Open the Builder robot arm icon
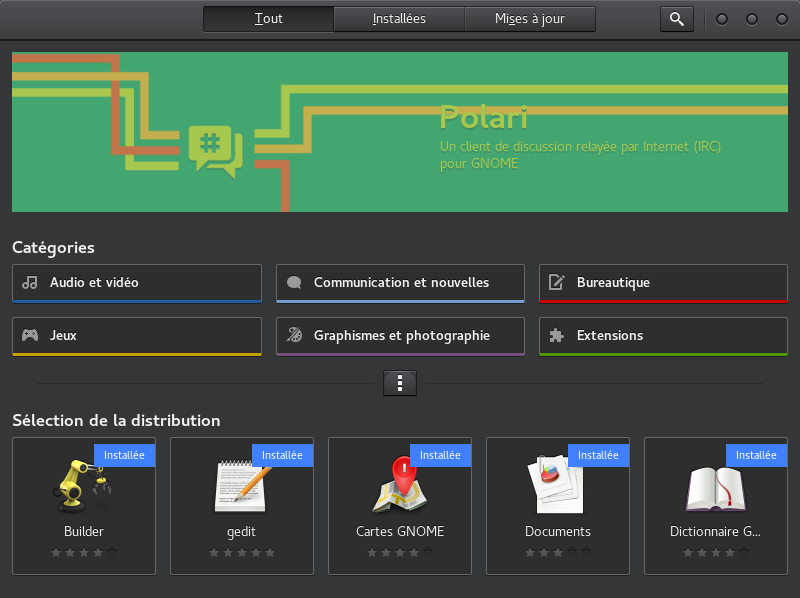 [83, 487]
